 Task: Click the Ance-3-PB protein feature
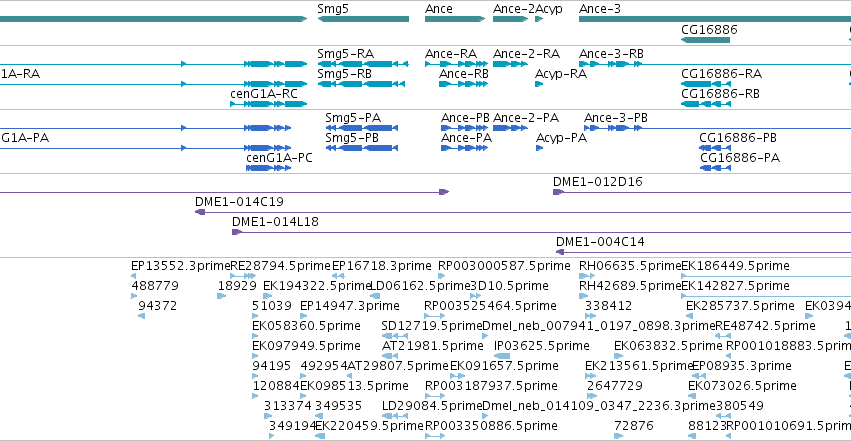[x=717, y=128]
